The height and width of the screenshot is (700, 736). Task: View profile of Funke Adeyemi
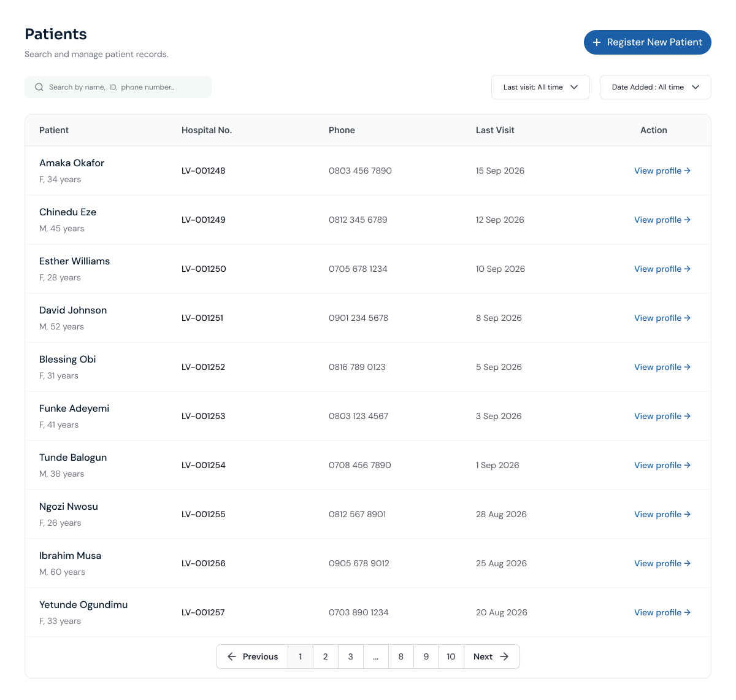point(662,416)
